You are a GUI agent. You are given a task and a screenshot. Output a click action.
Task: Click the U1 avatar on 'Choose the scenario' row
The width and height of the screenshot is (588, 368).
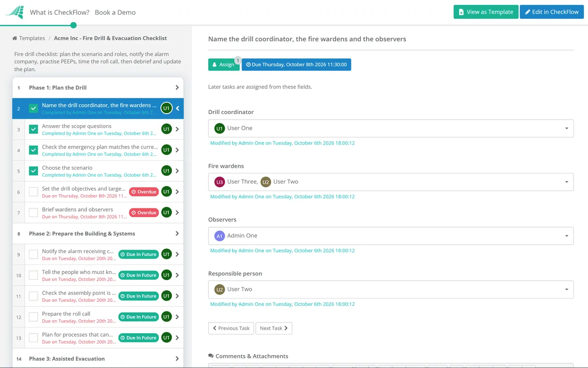point(166,171)
